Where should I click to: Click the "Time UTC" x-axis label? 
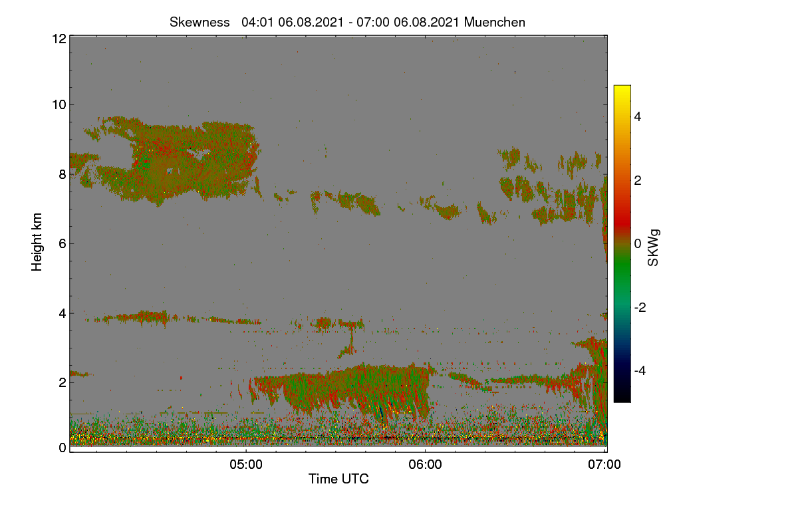point(338,479)
